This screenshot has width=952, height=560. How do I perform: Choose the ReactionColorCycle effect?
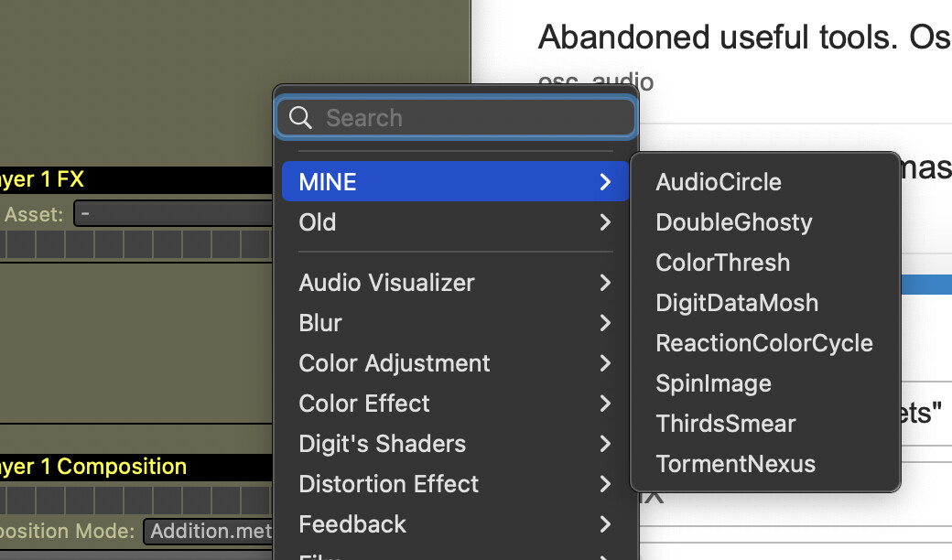(763, 343)
